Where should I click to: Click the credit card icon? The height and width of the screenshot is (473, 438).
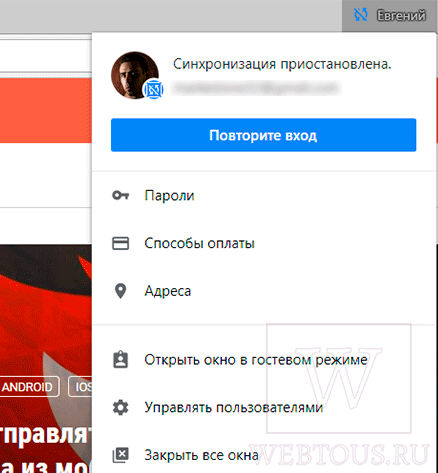[x=120, y=243]
